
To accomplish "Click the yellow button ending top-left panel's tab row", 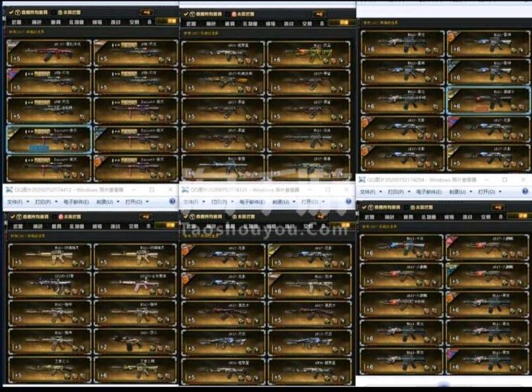I will pos(167,21).
